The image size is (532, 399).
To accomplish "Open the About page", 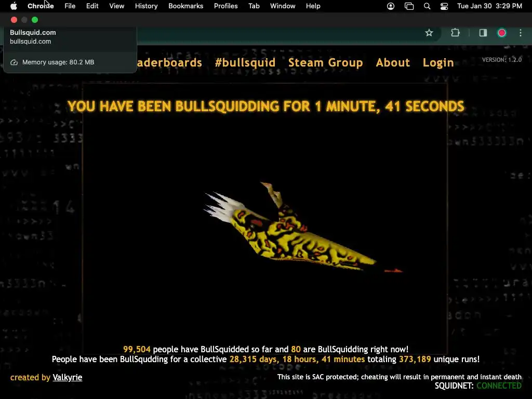I will pos(393,63).
